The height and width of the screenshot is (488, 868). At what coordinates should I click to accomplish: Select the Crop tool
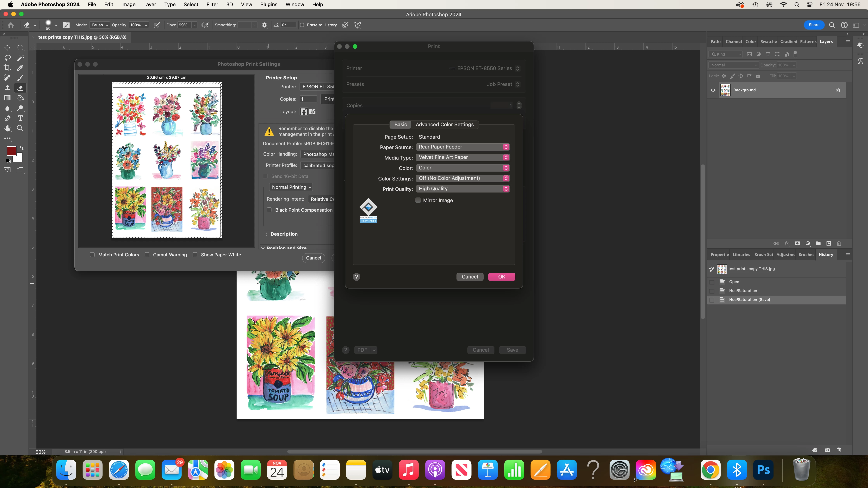(7, 68)
